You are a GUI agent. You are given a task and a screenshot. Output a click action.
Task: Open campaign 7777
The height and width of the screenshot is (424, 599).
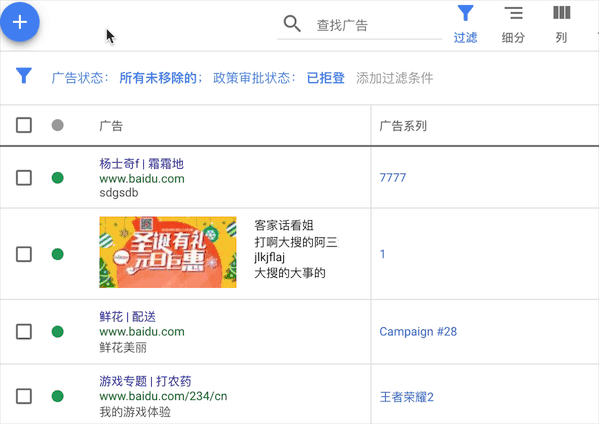393,178
